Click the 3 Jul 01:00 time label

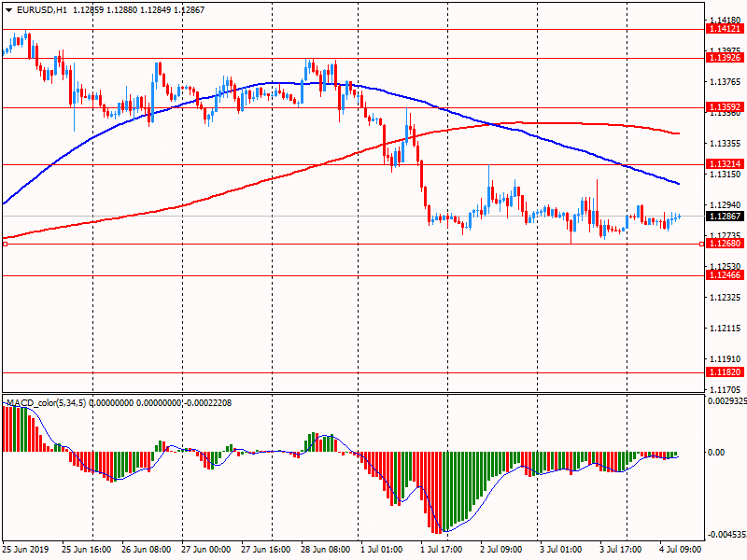click(x=561, y=549)
